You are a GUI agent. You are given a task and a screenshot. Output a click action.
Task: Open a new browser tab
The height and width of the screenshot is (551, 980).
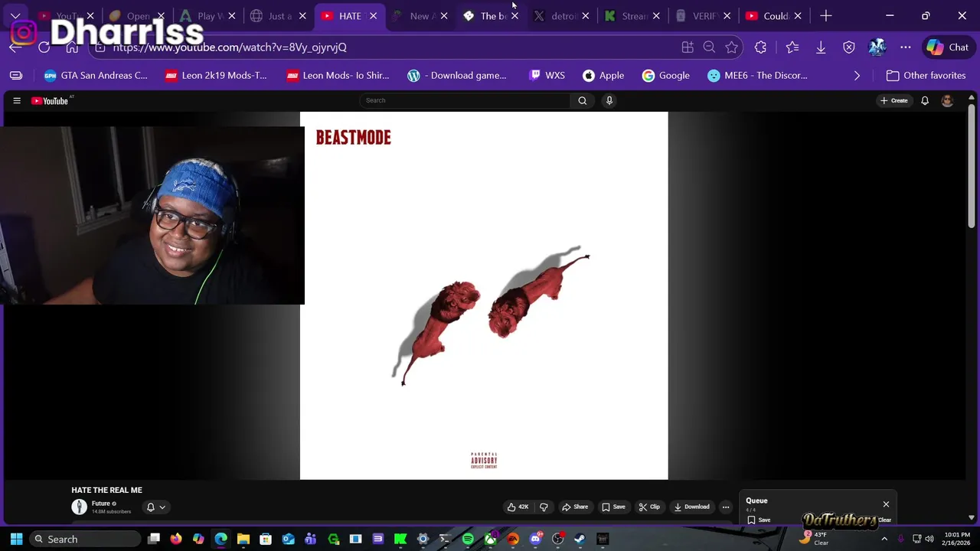(825, 15)
